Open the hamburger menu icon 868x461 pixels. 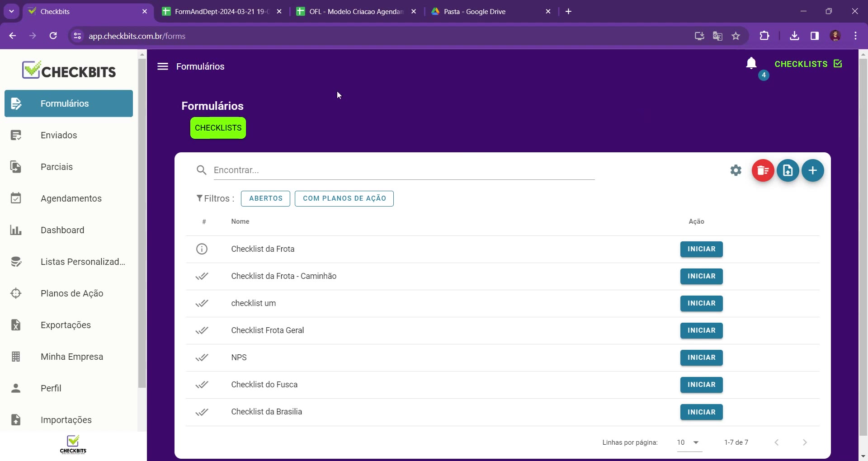[x=163, y=66]
